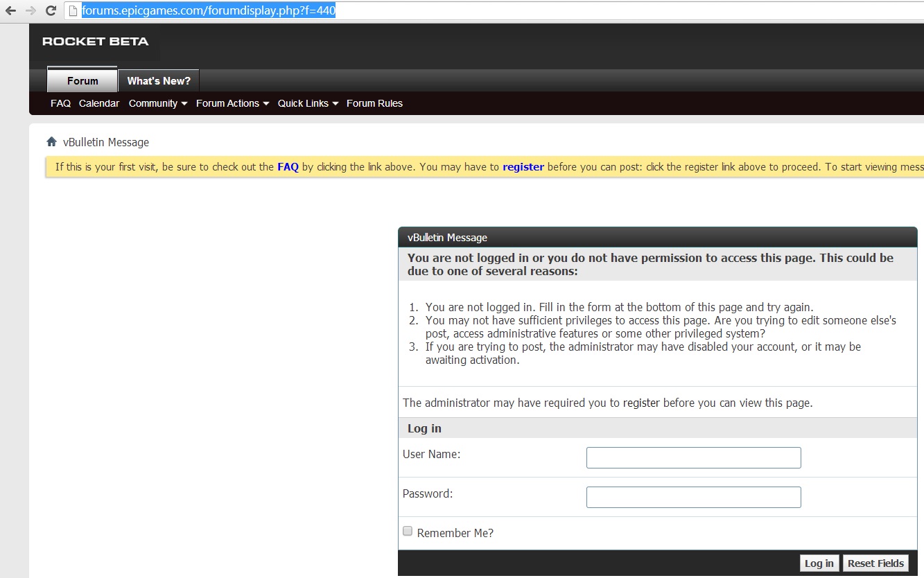Click the page icon in address bar

(72, 11)
